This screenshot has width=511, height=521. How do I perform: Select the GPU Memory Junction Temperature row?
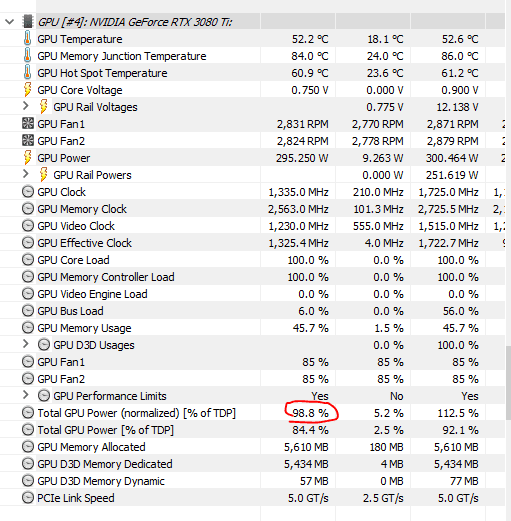[252, 55]
